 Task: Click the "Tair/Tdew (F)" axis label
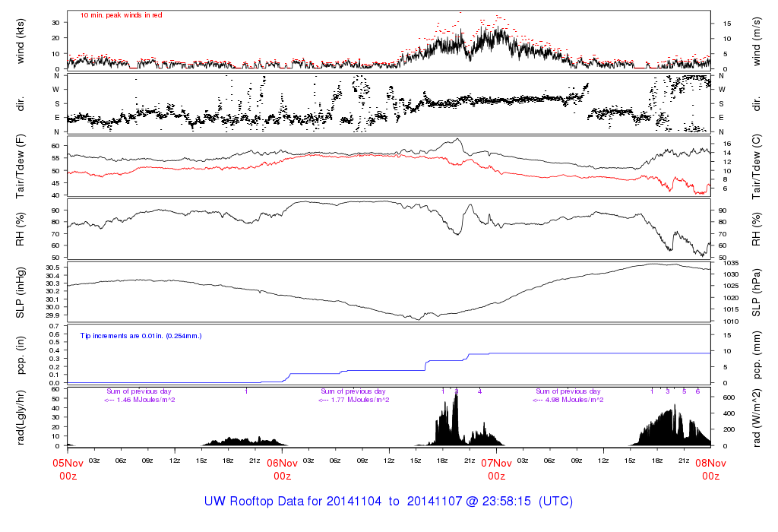pos(21,166)
